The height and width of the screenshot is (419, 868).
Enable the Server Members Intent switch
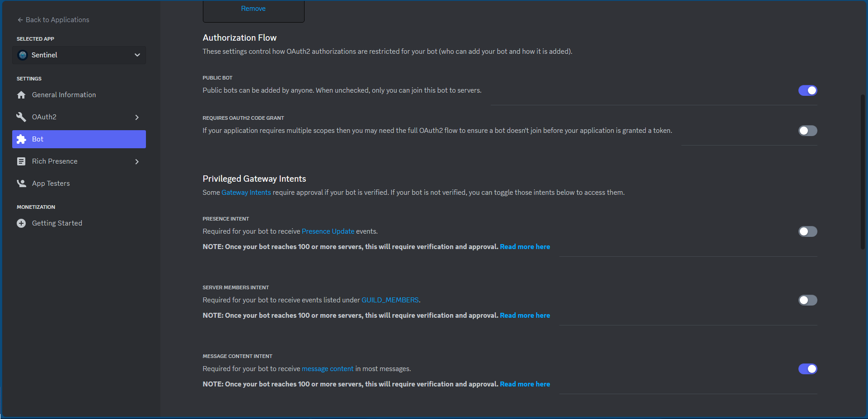(x=807, y=300)
